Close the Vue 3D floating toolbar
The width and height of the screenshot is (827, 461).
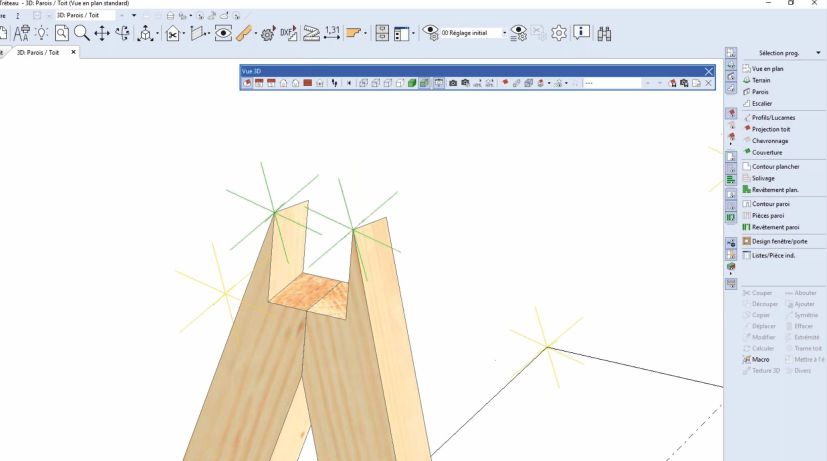tap(709, 71)
